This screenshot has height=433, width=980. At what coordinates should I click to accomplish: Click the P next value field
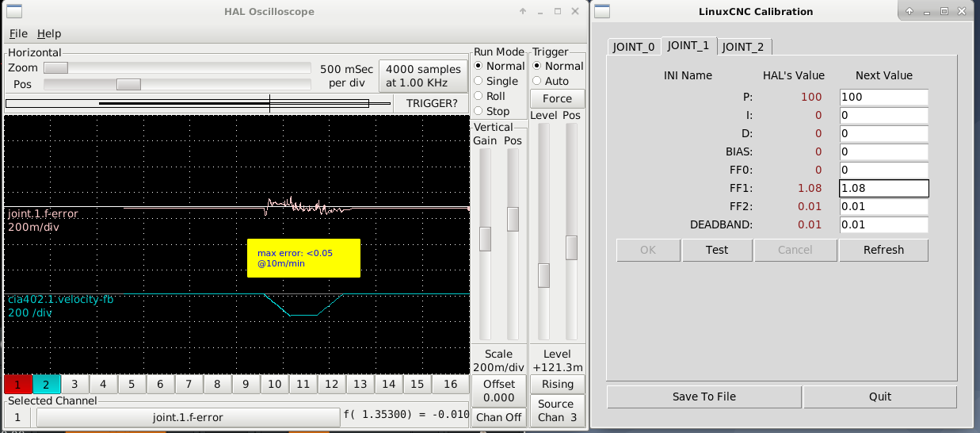883,97
